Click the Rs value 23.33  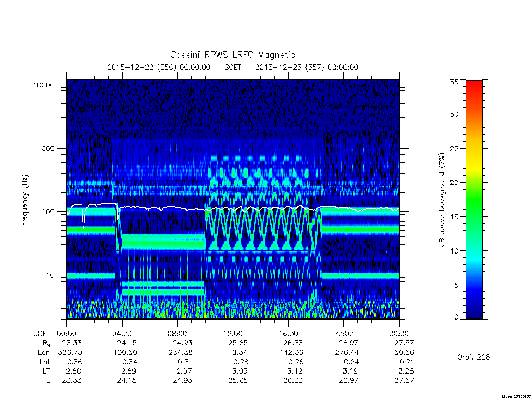pyautogui.click(x=72, y=343)
